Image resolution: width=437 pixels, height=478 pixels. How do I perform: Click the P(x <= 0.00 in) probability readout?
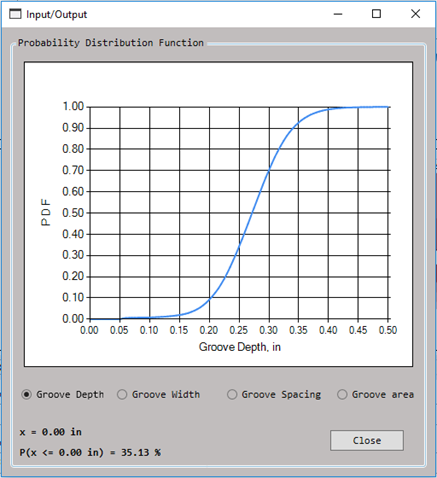[x=90, y=453]
